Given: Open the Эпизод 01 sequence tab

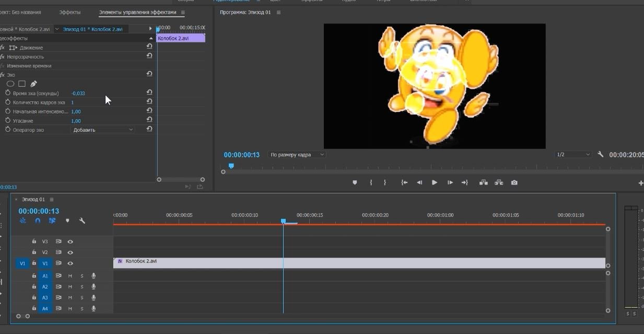Looking at the screenshot, I should [x=33, y=199].
